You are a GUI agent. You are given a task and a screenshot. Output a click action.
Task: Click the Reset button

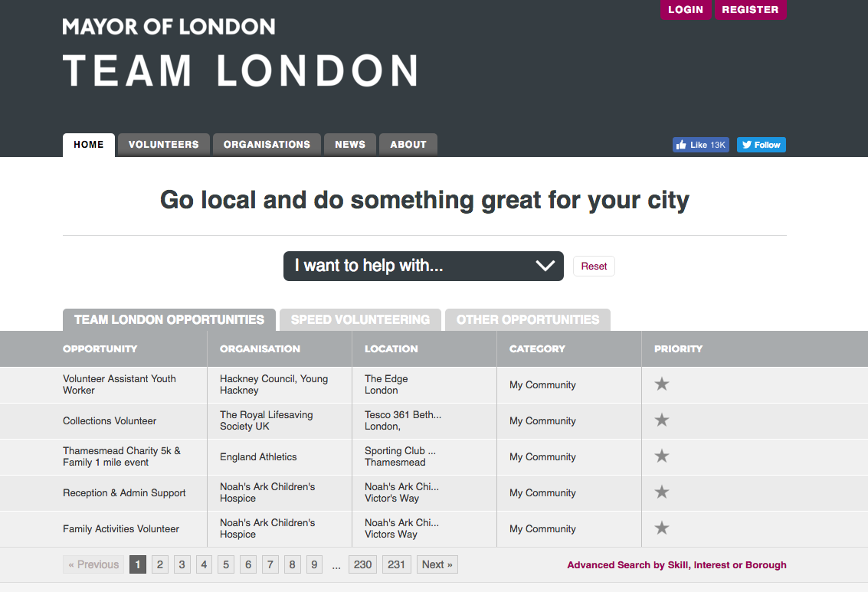click(594, 266)
